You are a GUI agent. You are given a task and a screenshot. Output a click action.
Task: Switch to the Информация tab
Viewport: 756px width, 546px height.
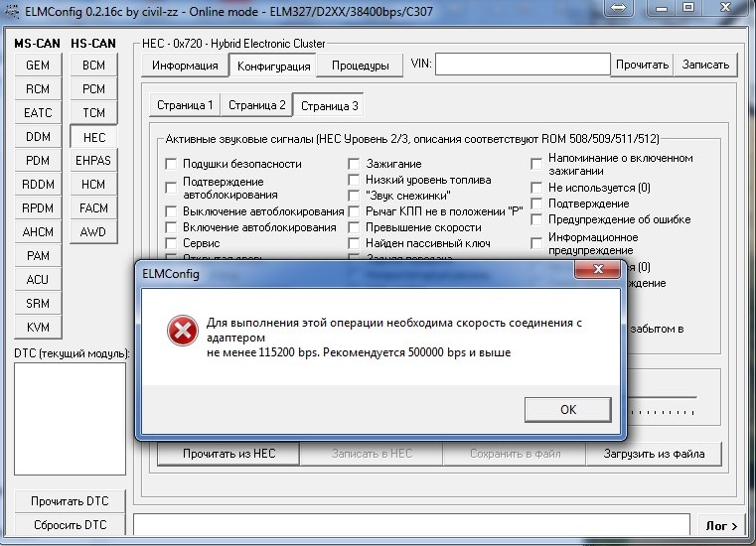pos(185,66)
